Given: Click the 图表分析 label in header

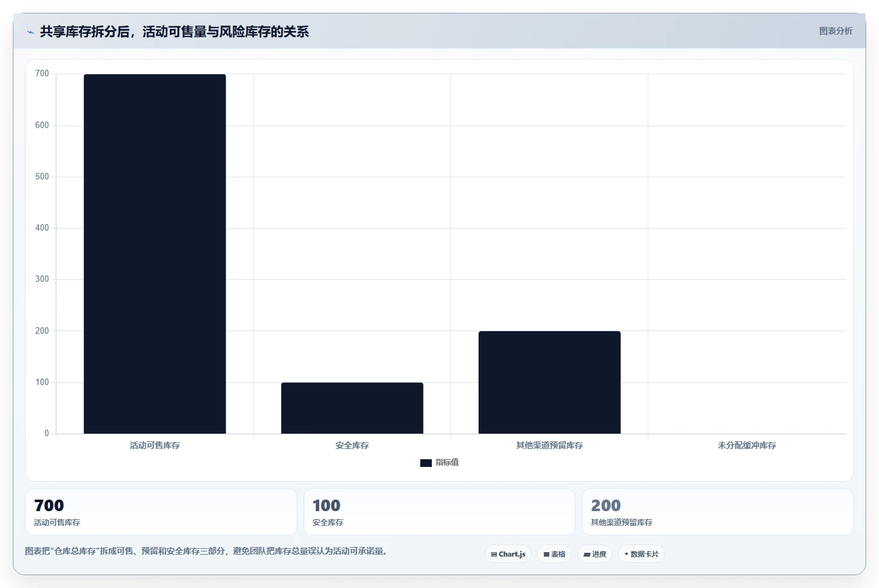Looking at the screenshot, I should tap(835, 31).
